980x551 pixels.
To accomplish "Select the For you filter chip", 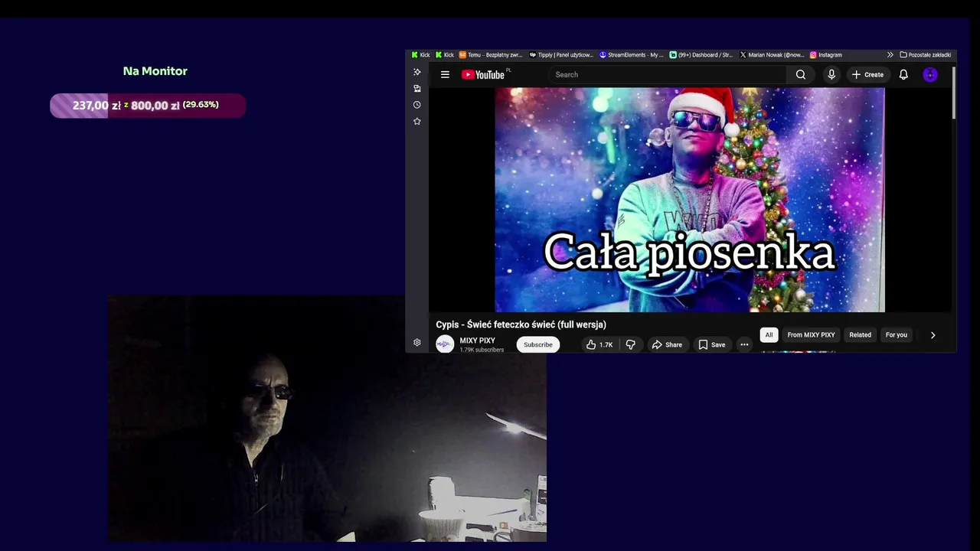I will tap(896, 334).
